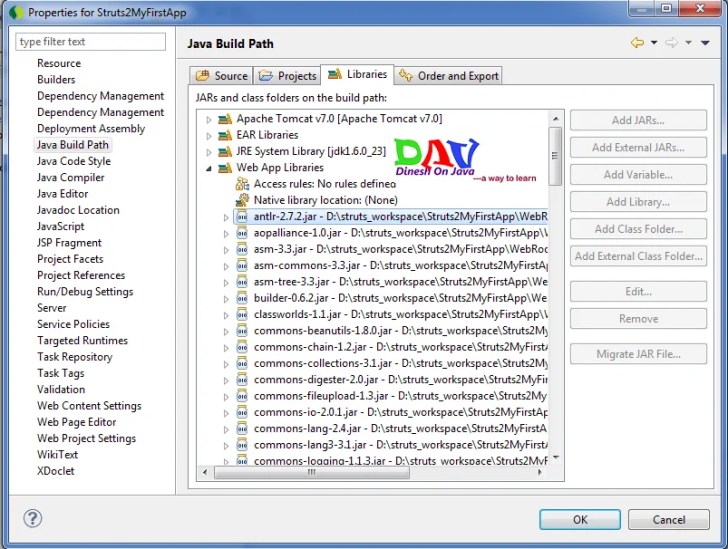The width and height of the screenshot is (728, 549).
Task: Expand the antlr-2.7.2.jar entry
Action: (x=226, y=217)
